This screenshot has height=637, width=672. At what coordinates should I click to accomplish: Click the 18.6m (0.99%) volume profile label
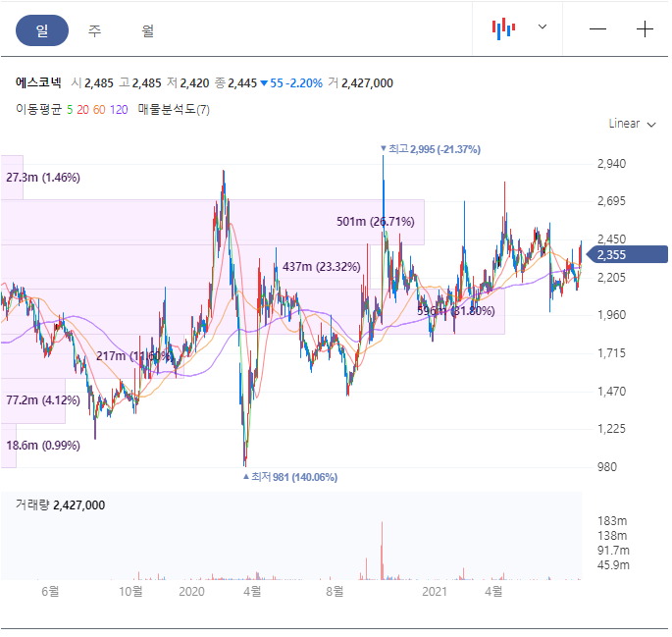point(43,446)
